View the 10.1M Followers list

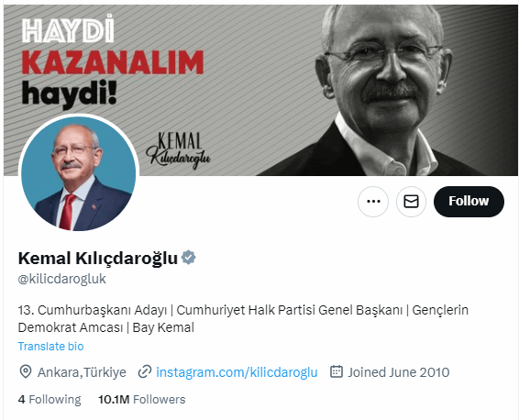tap(141, 400)
